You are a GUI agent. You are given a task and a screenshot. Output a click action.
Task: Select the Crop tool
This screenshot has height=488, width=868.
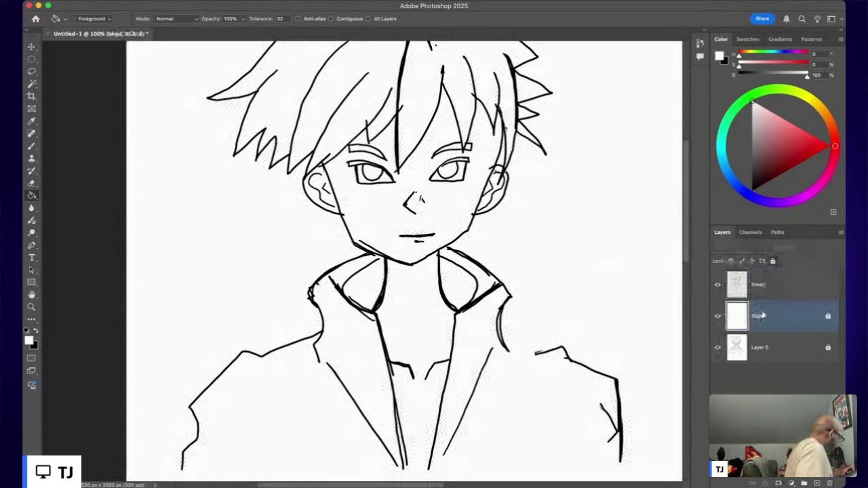click(31, 96)
